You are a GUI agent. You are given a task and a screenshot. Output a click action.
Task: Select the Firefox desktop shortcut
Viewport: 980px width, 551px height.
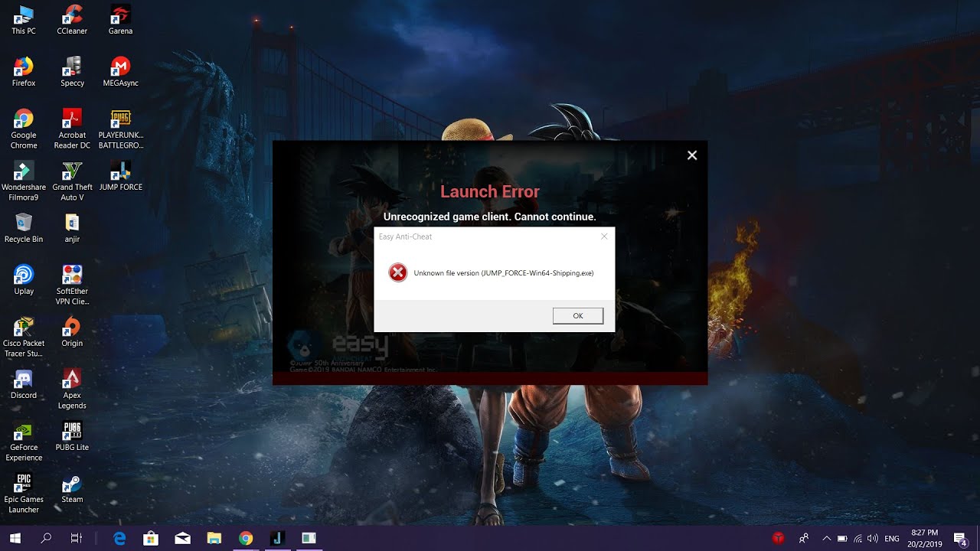[x=24, y=72]
